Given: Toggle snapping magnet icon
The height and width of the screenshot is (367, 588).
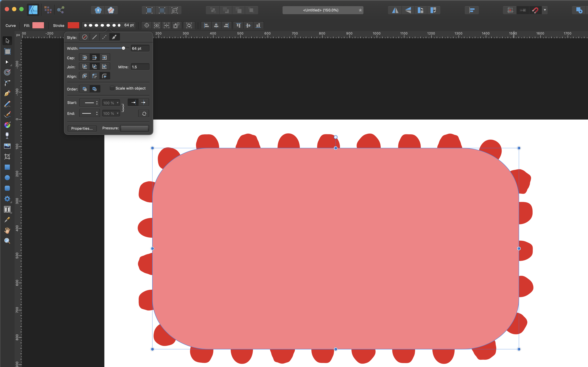Looking at the screenshot, I should click(x=535, y=10).
